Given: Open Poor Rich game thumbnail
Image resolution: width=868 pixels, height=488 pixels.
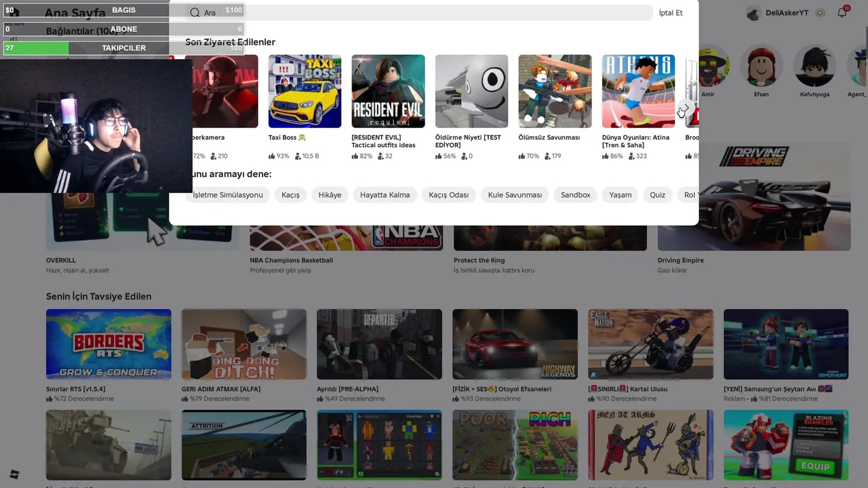Looking at the screenshot, I should (x=515, y=445).
